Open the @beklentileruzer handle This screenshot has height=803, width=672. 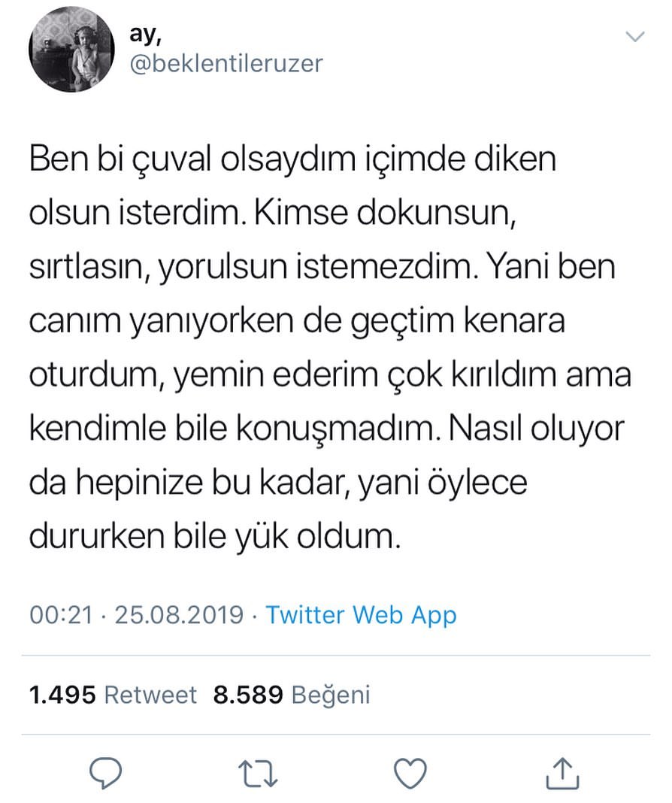coord(226,62)
